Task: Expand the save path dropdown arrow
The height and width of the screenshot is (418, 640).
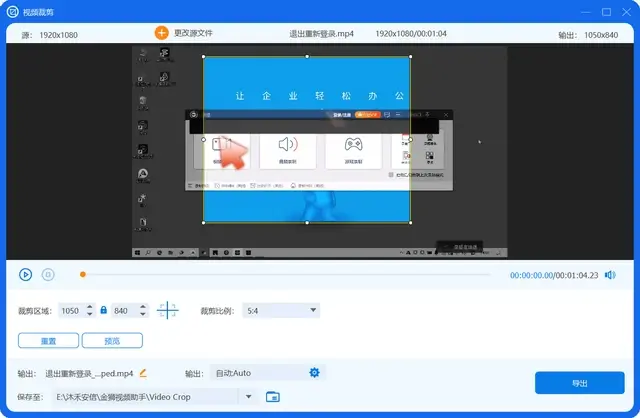Action: pyautogui.click(x=248, y=396)
